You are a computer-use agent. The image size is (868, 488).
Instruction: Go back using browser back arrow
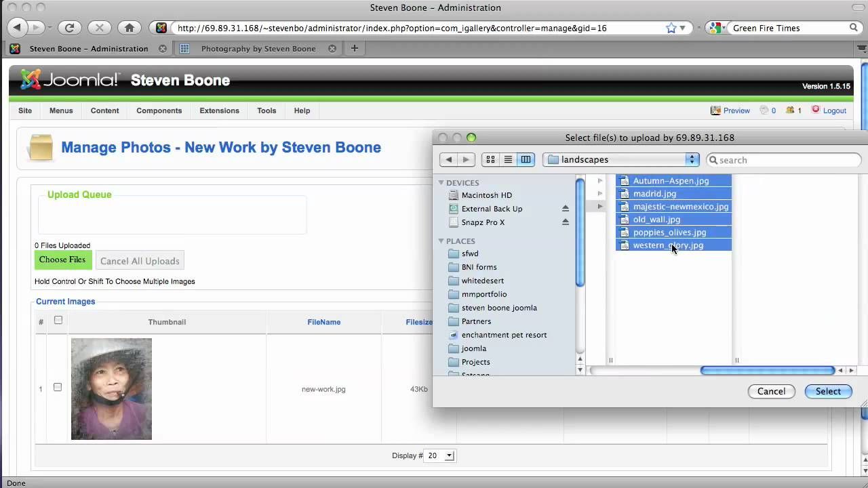click(18, 28)
